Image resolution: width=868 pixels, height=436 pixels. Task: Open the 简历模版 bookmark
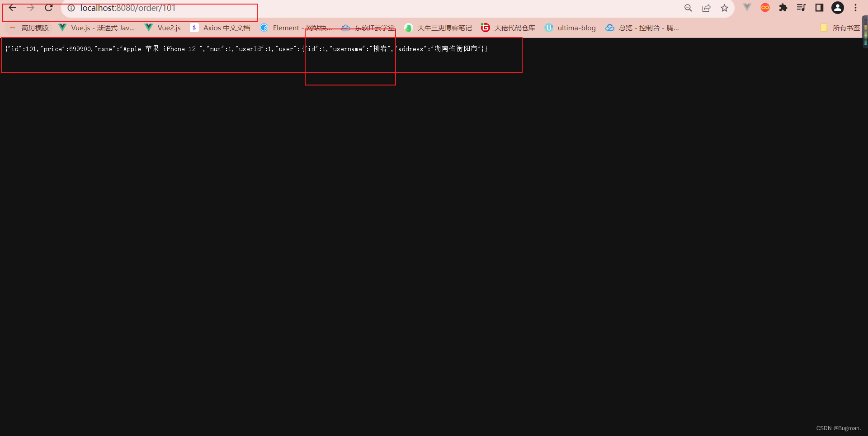click(x=29, y=28)
